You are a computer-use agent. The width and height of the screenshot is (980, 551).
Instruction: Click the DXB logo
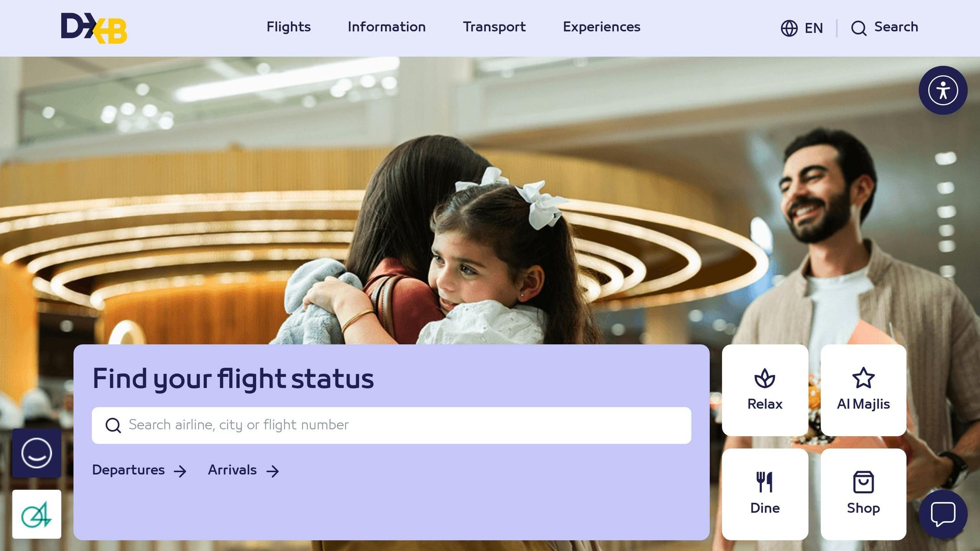(x=94, y=28)
